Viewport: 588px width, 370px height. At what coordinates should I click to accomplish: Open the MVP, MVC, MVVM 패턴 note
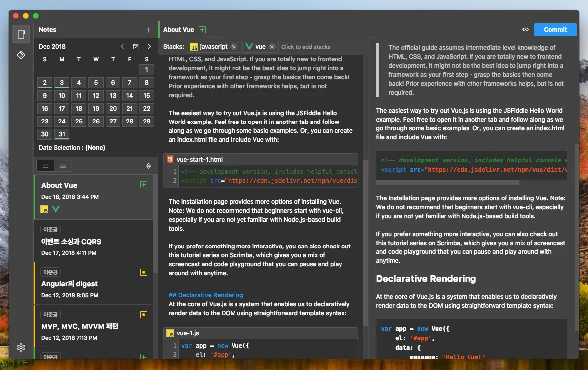(x=94, y=326)
